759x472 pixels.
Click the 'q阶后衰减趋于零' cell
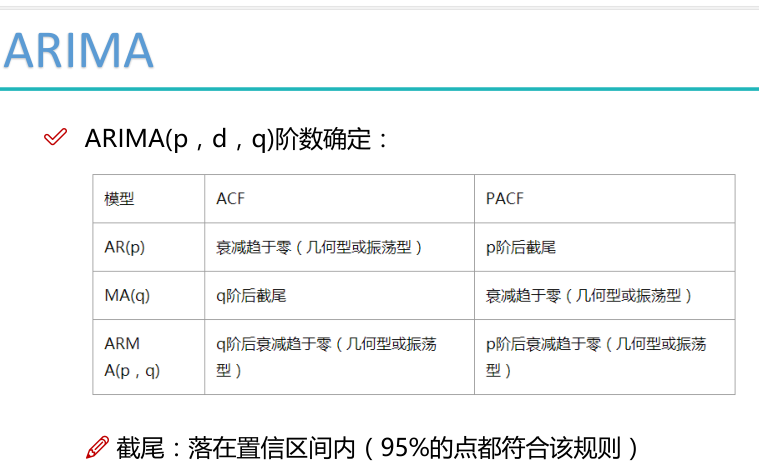(x=339, y=357)
